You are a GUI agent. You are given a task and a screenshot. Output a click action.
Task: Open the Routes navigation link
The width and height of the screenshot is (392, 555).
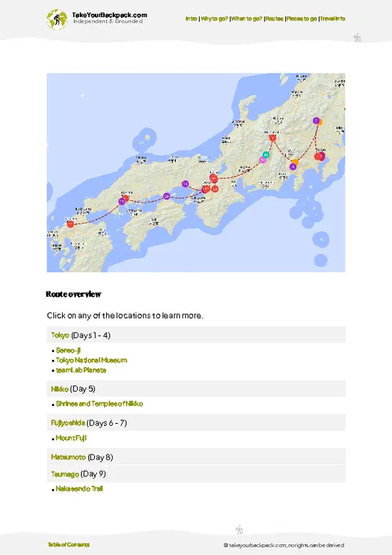pyautogui.click(x=274, y=19)
